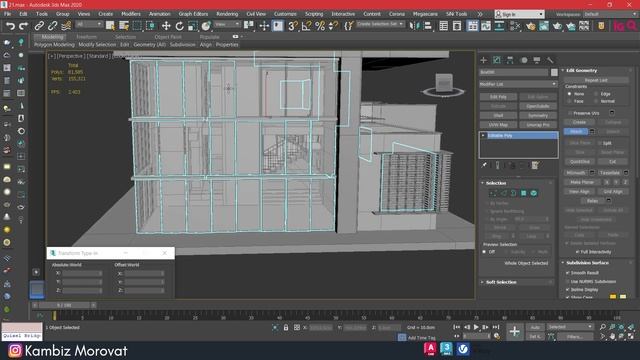This screenshot has height=360, width=640.
Task: Activate the Select and Rotate tool
Action: point(179,26)
